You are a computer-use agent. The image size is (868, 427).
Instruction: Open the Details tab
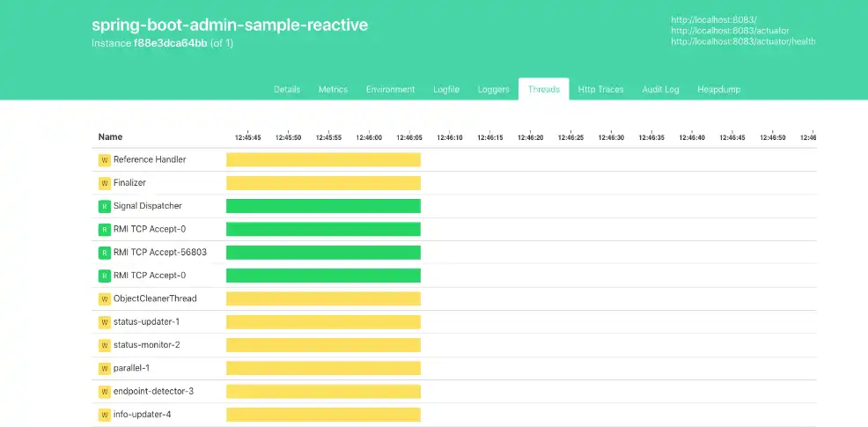[x=287, y=89]
